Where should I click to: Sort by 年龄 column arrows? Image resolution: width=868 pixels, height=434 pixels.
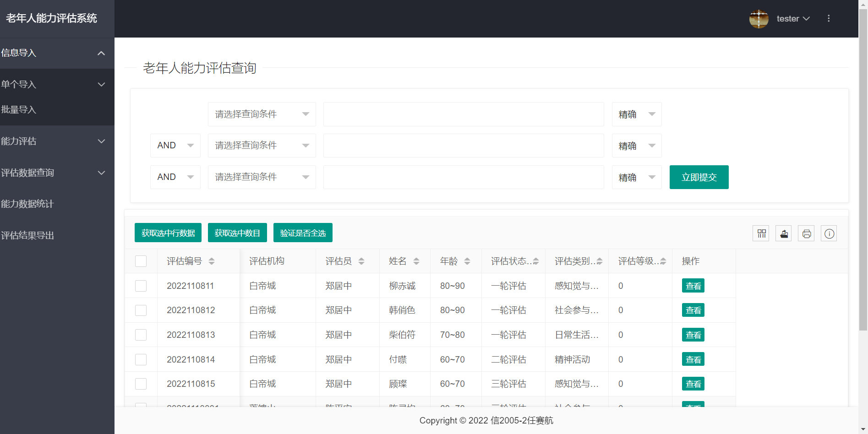(x=467, y=261)
